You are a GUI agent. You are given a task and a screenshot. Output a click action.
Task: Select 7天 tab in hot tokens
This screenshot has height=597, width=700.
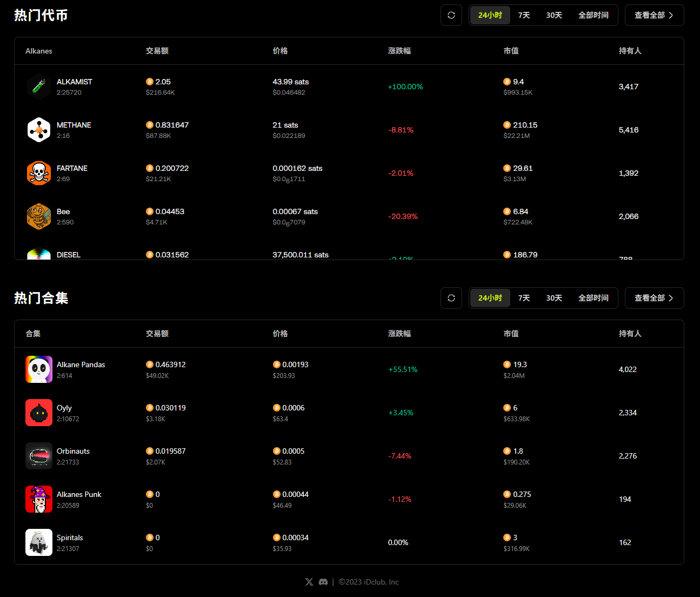[x=524, y=15]
